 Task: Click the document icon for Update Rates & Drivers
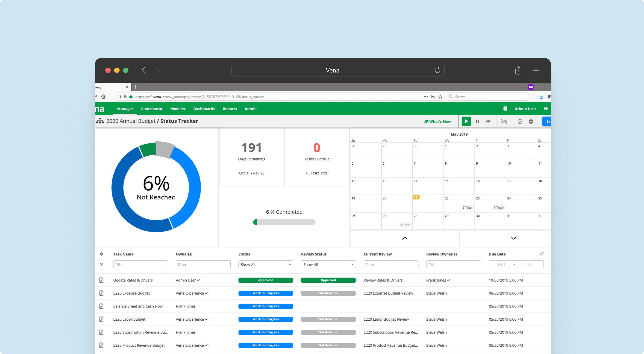click(101, 280)
